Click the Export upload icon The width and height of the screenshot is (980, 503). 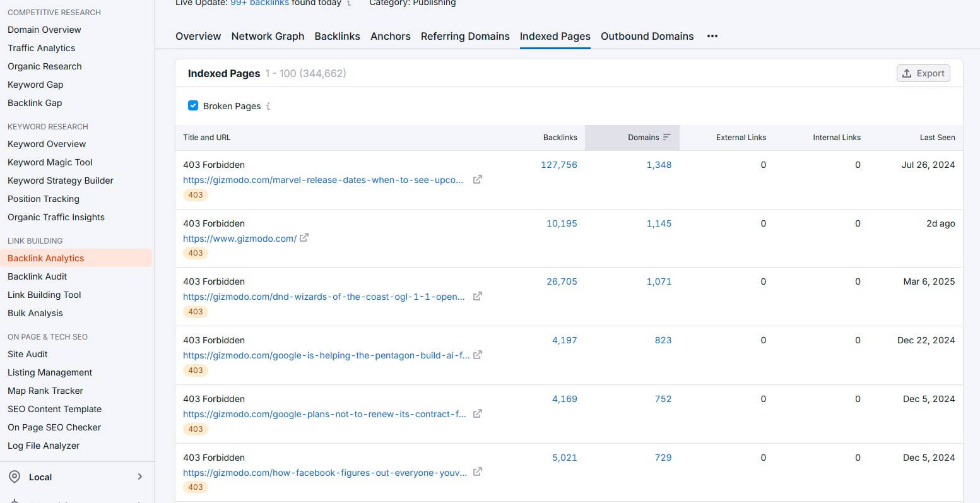coord(907,73)
